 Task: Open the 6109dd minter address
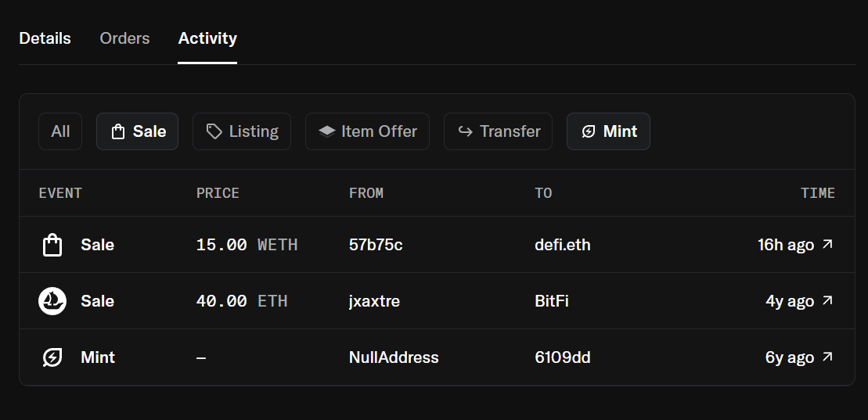pyautogui.click(x=562, y=357)
